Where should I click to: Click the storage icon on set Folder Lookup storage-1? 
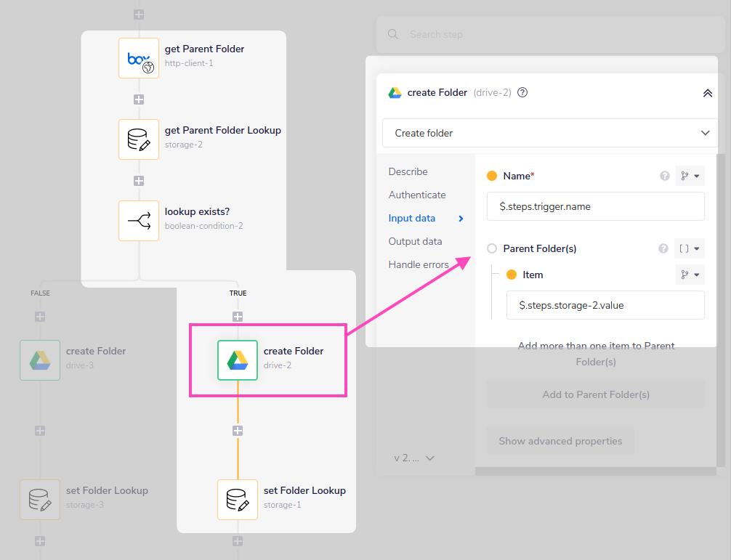pyautogui.click(x=238, y=499)
